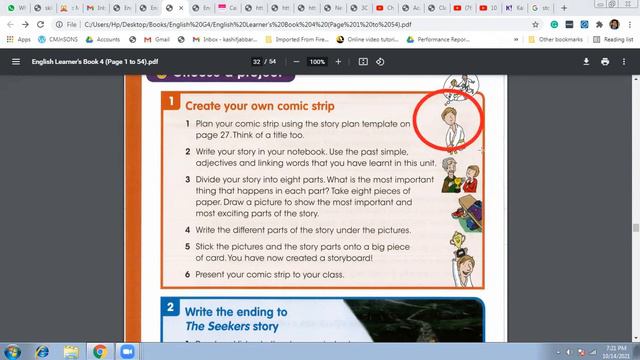Open PDF viewer more actions menu
The image size is (640, 360).
click(624, 62)
